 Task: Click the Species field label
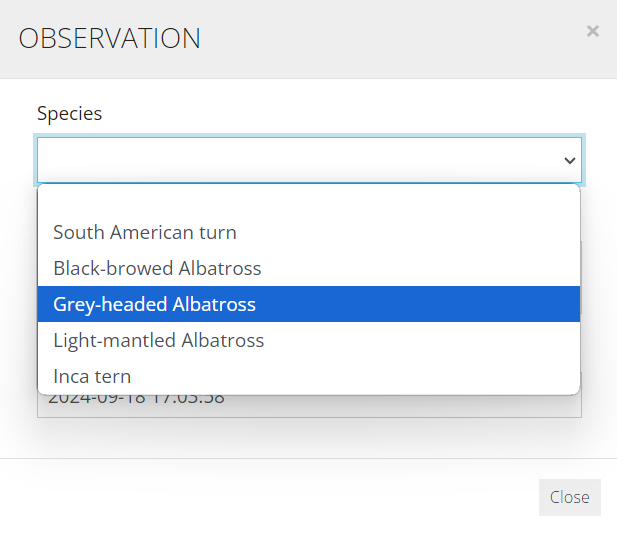(70, 114)
